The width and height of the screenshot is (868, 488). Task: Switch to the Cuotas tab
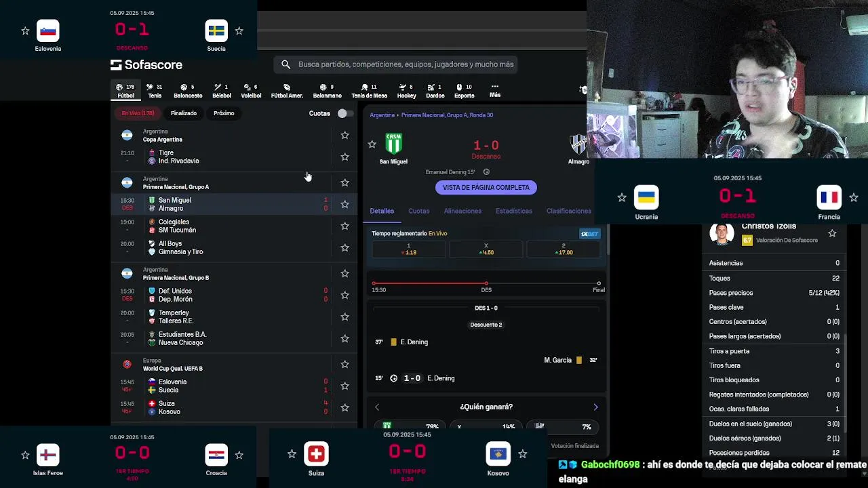click(x=418, y=211)
